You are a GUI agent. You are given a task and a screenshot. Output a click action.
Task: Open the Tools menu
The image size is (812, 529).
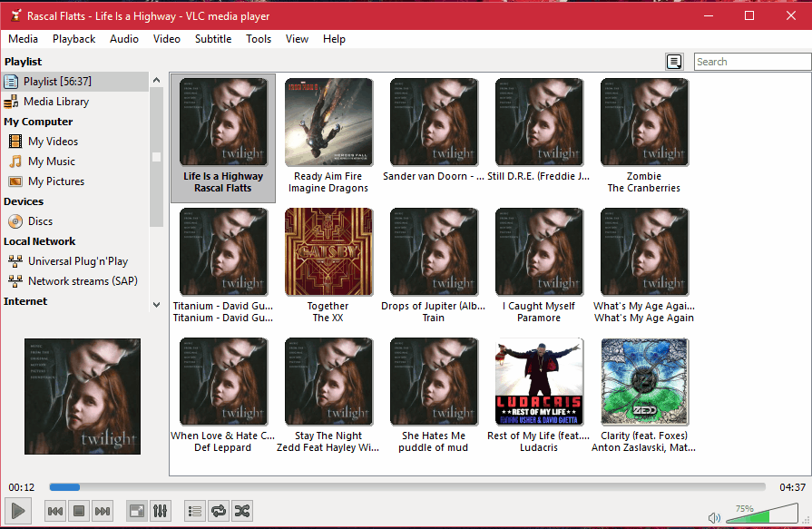tap(259, 39)
